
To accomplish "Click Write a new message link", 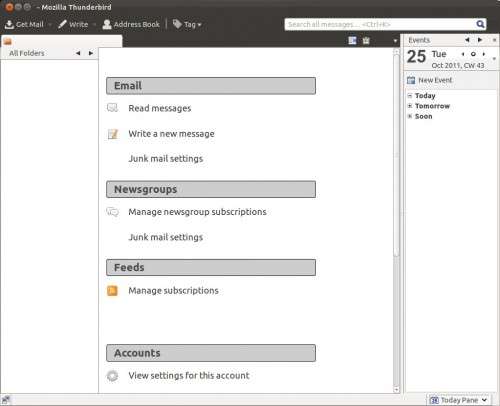I will coord(171,134).
